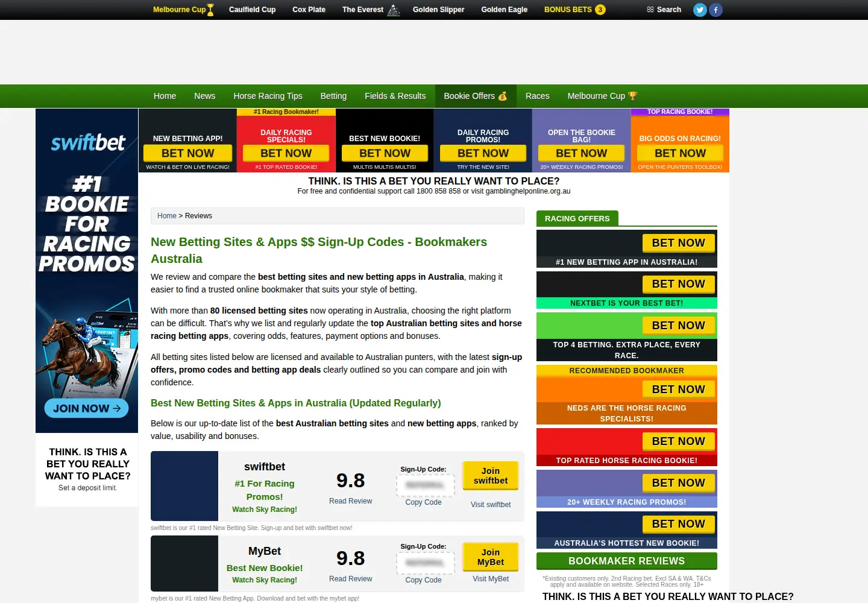Click BET NOW above Nextbet offer
The image size is (868, 603).
[x=678, y=284]
